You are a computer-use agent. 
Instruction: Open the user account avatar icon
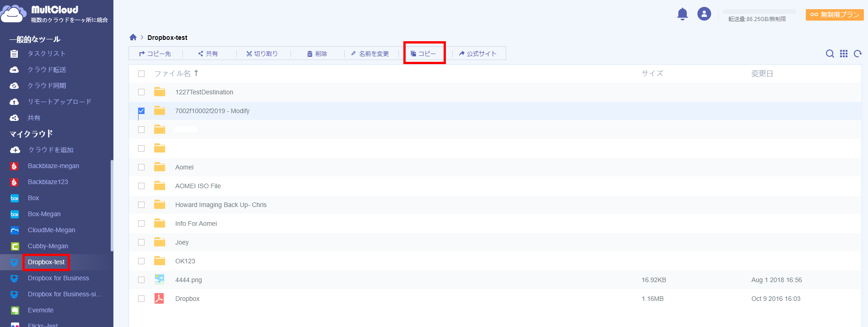[x=704, y=14]
